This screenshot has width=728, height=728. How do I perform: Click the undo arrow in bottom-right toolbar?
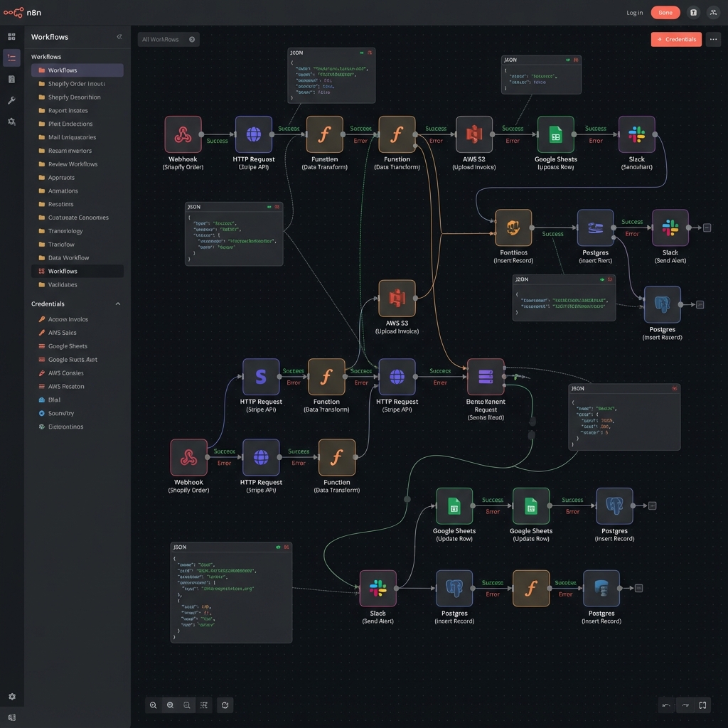coord(666,705)
